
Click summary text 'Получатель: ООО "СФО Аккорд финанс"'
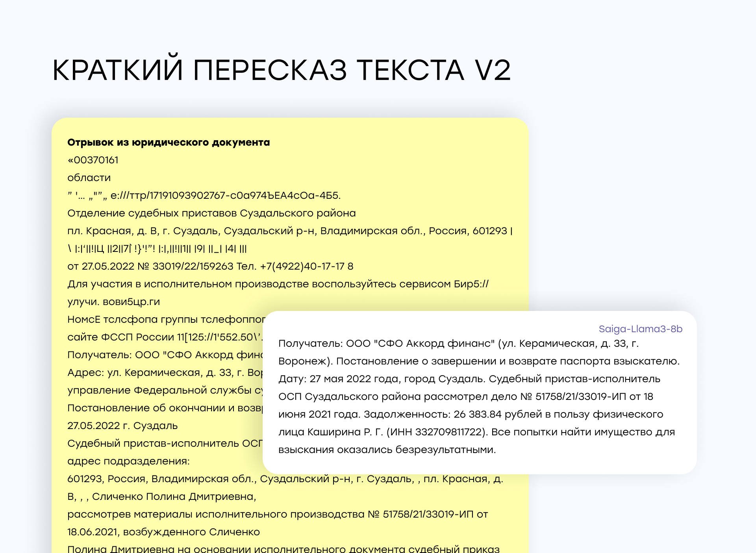(386, 344)
